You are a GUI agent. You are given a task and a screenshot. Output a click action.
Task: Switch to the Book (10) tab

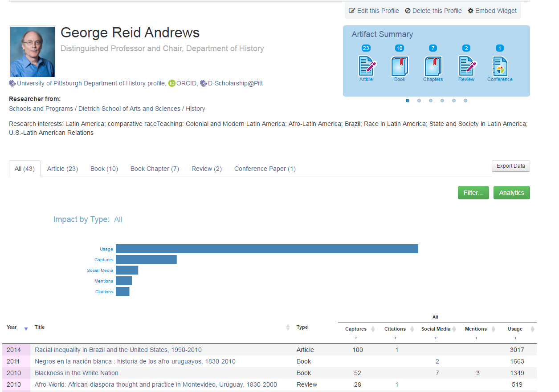pos(104,168)
